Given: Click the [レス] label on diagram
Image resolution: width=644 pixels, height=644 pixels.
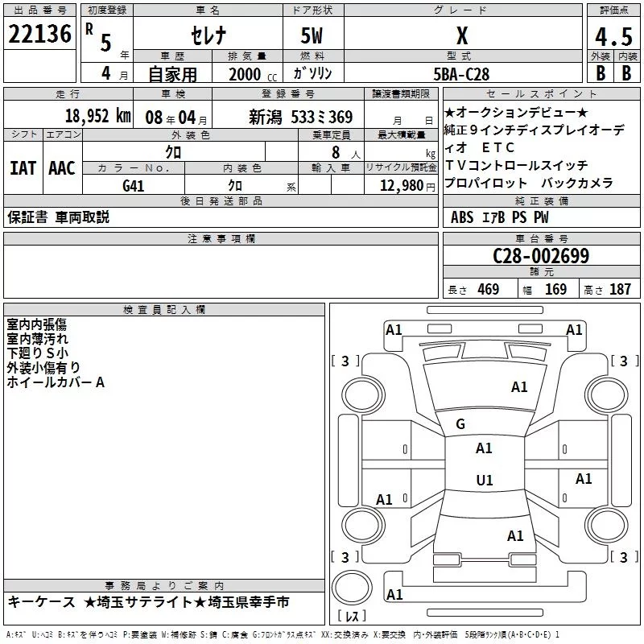Looking at the screenshot, I should [352, 616].
